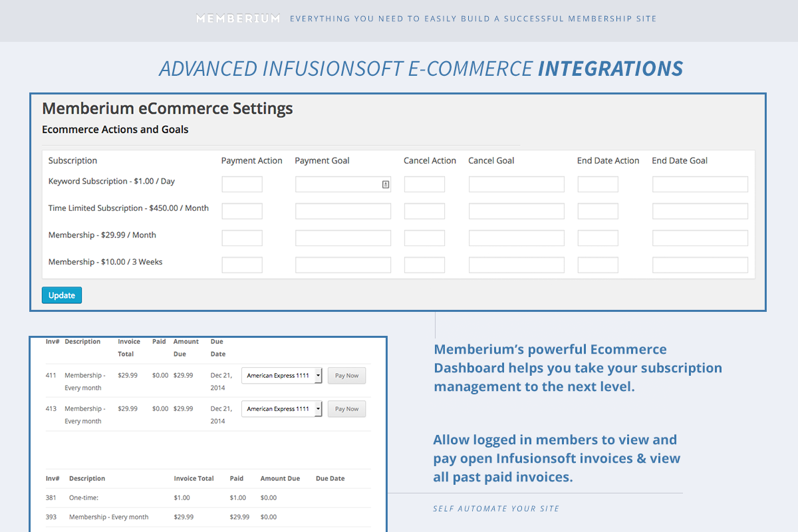
Task: Click End Date Goal field for Keyword Subscription
Action: (x=700, y=184)
